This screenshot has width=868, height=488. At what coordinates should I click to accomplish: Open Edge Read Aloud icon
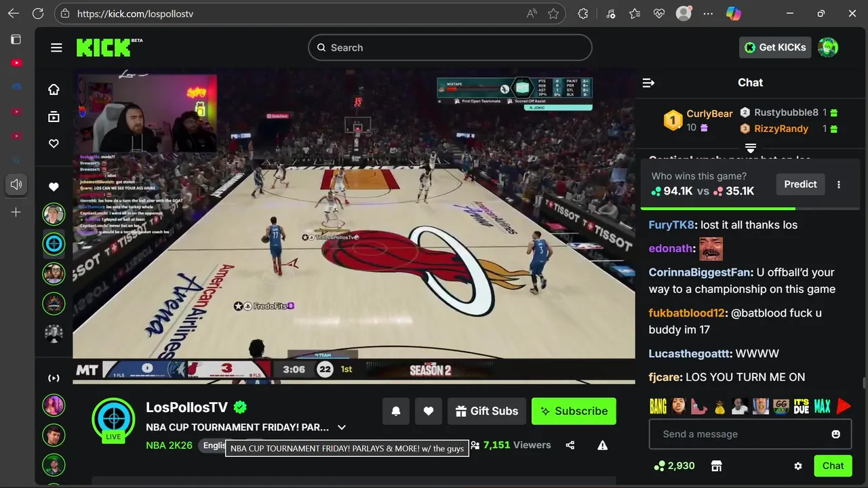coord(531,14)
